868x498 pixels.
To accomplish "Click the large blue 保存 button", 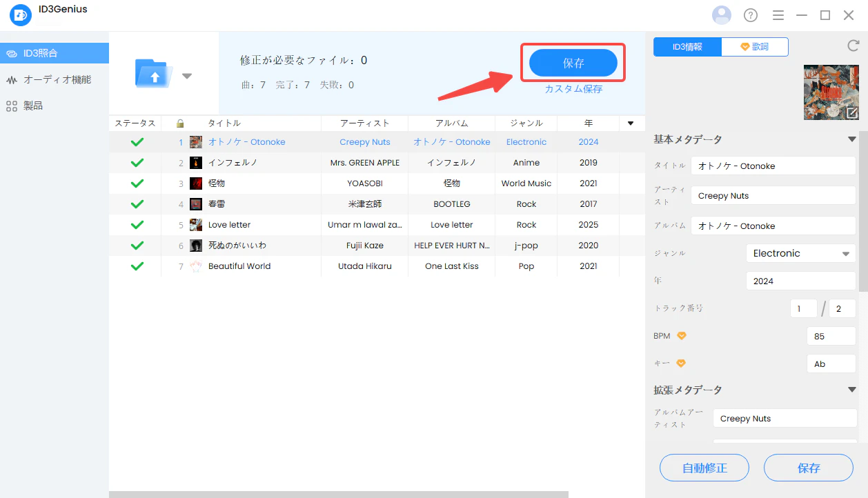I will click(x=573, y=63).
